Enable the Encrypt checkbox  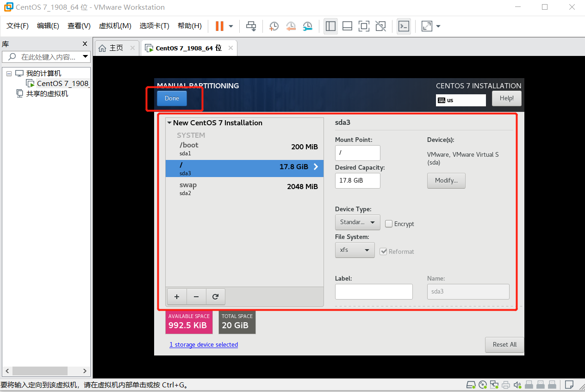coord(389,224)
